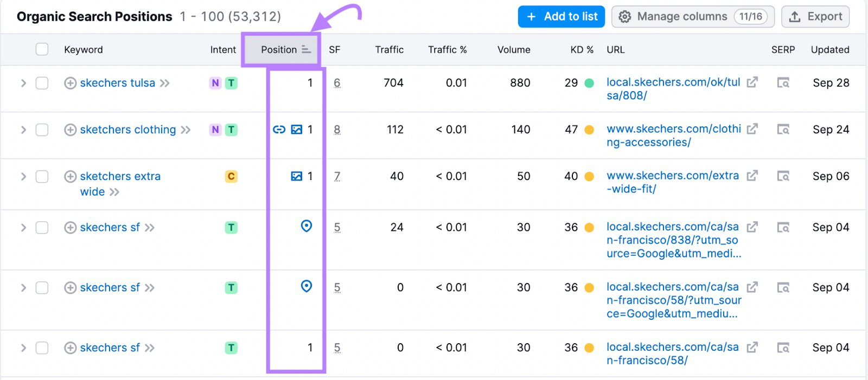868x380 pixels.
Task: Open external link icon for extra-wide-fit URL
Action: (x=752, y=176)
